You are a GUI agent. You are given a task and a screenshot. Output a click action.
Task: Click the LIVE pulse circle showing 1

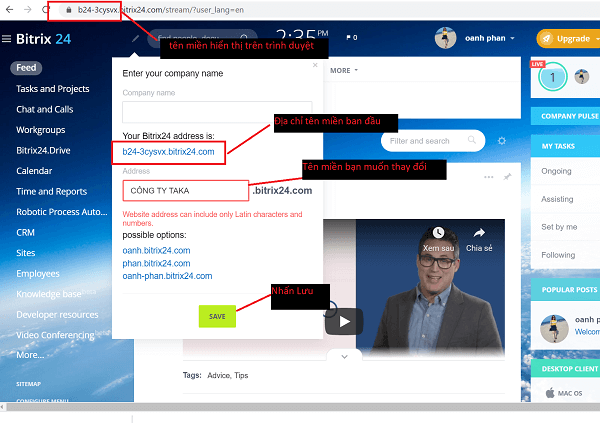pyautogui.click(x=552, y=77)
